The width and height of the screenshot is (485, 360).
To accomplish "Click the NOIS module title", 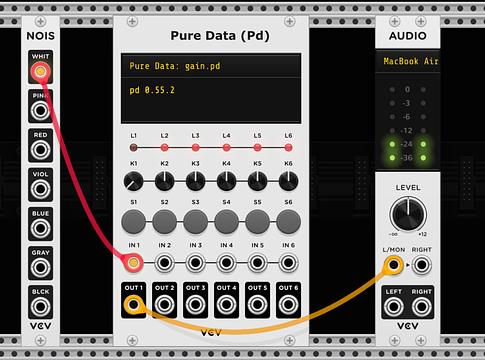I will [x=40, y=36].
